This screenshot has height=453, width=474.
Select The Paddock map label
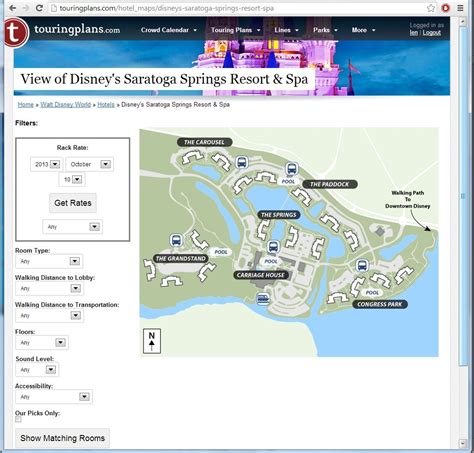tap(330, 184)
